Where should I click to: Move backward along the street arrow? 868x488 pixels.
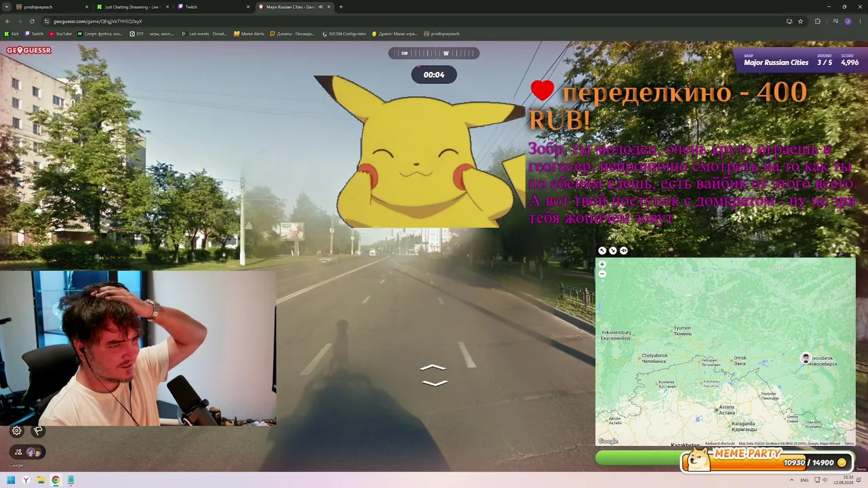(x=435, y=383)
